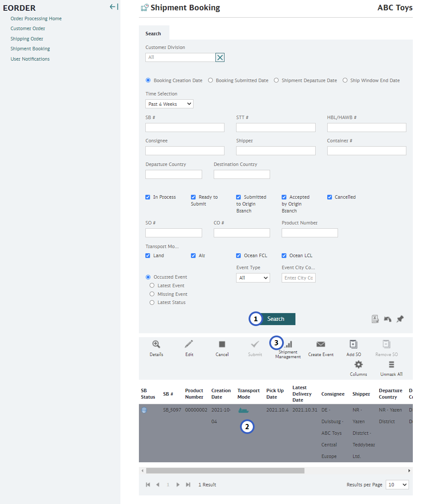421x504 pixels.
Task: Switch to the Search tab
Action: 153,34
